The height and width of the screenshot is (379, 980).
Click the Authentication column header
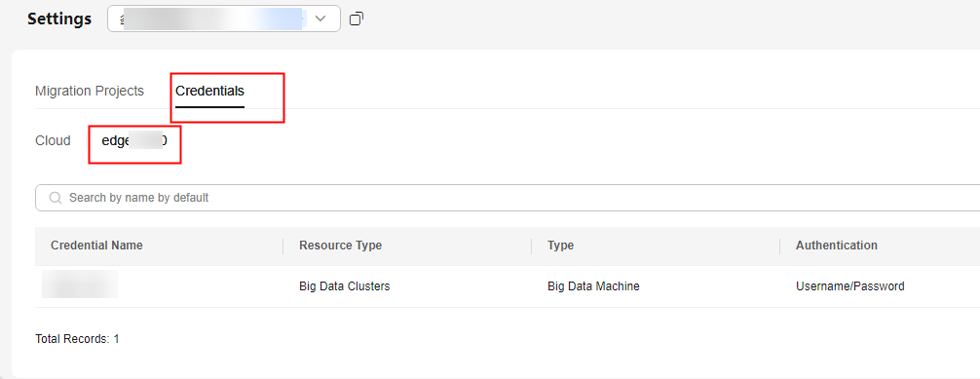point(836,246)
